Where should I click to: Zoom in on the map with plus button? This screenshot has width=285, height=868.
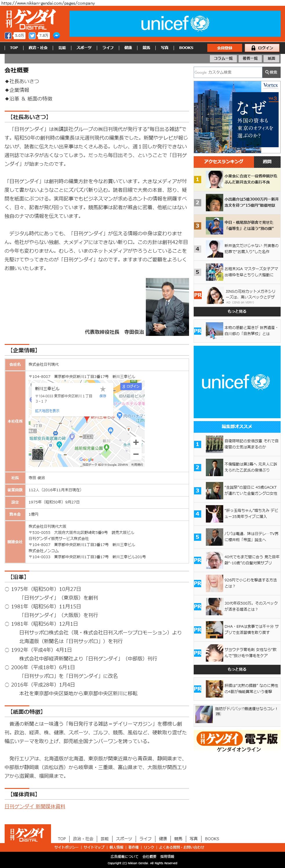[x=136, y=442]
